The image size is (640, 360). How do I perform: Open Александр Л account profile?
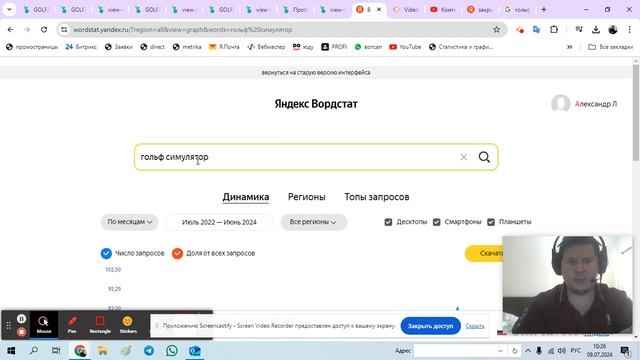[596, 104]
